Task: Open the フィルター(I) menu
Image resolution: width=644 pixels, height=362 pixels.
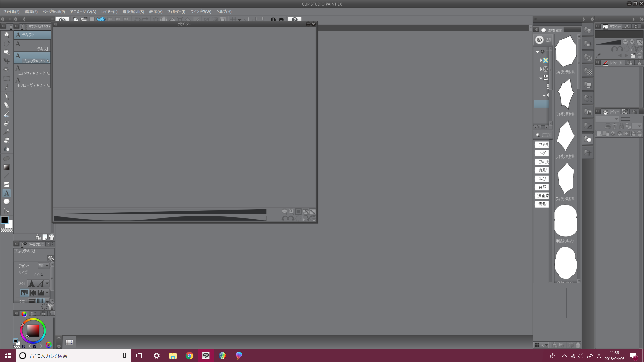Action: [x=176, y=12]
